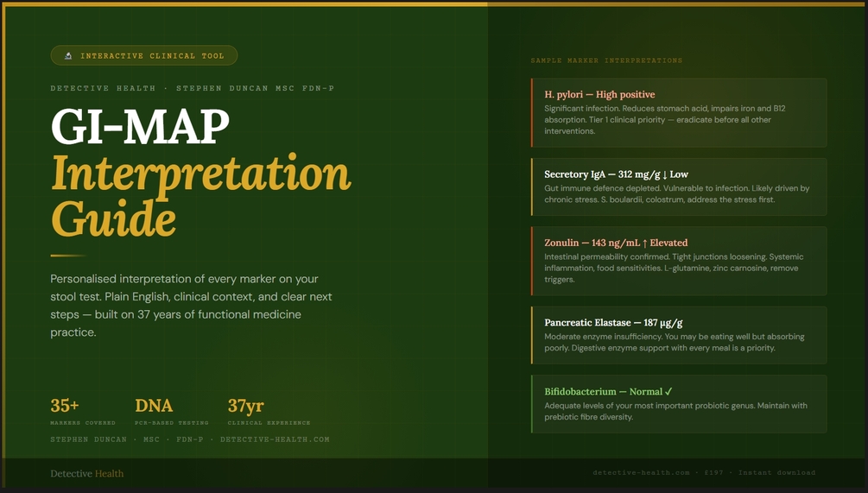Screen dimensions: 868x493
Task: Click the 'Clinical Experience' label
Action: pos(269,423)
